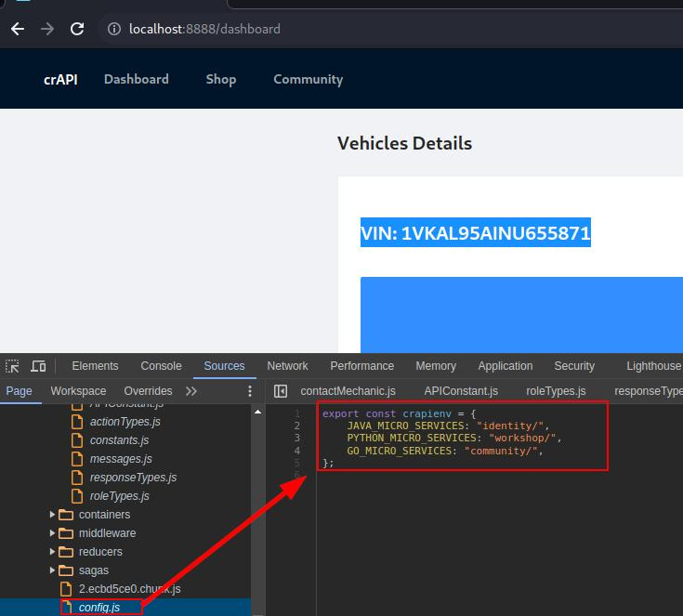The height and width of the screenshot is (616, 683).
Task: Click line number 4 in code gutter
Action: tap(297, 451)
